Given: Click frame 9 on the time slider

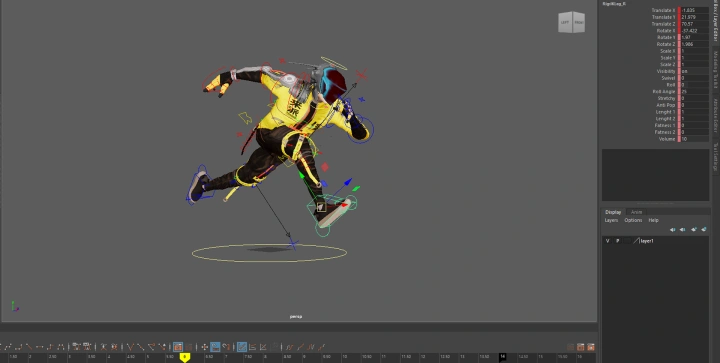Looking at the screenshot, I should [x=304, y=357].
